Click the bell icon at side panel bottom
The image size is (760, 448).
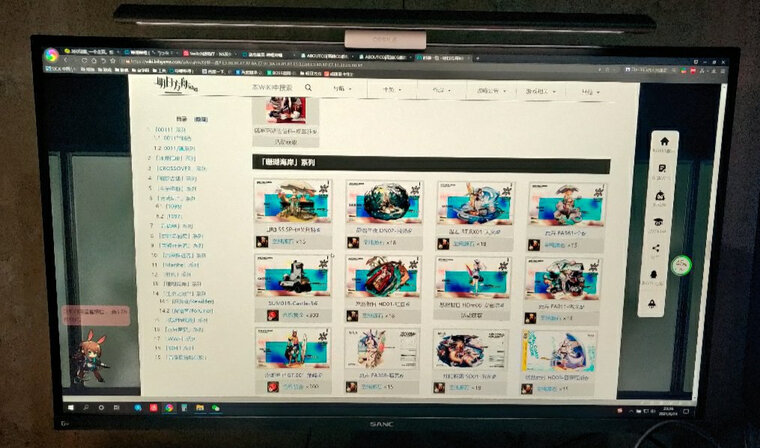652,304
